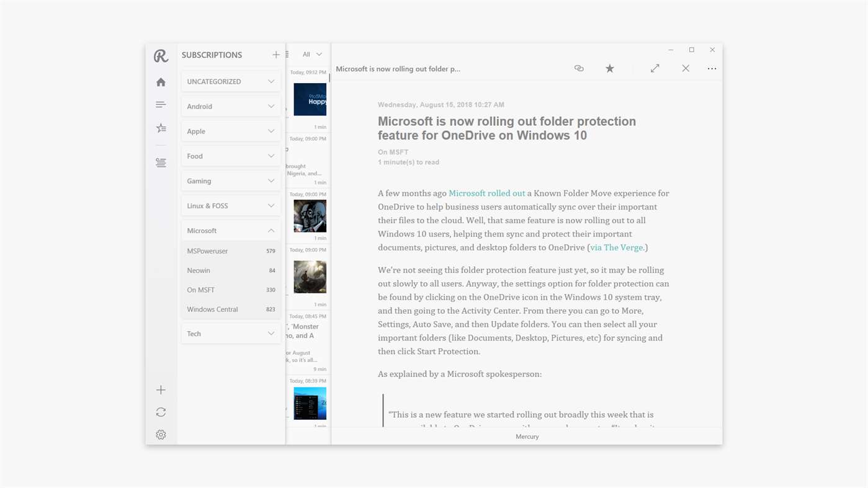Minimize the Readiy window
Viewport: 868px width, 488px height.
[671, 50]
